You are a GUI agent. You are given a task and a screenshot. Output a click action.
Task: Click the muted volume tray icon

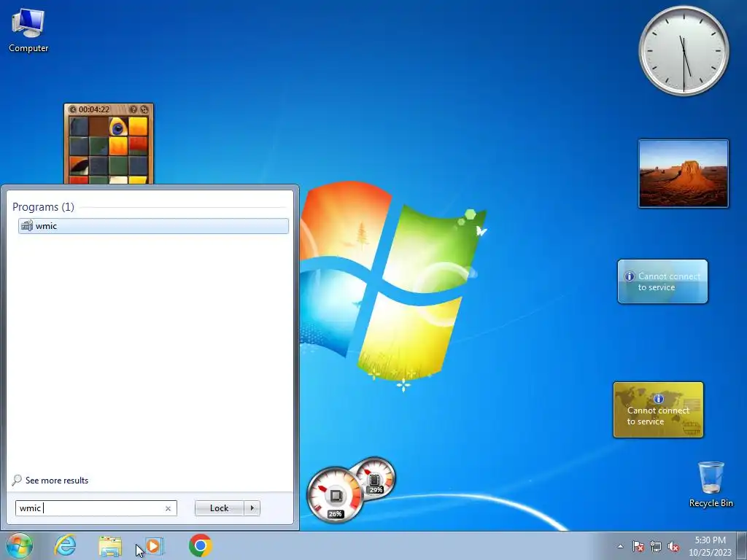(673, 547)
